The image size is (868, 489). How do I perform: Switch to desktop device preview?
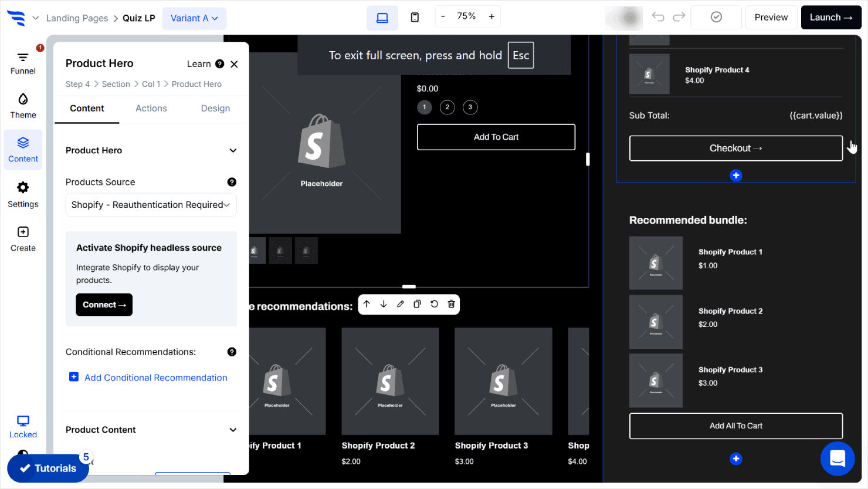[382, 18]
